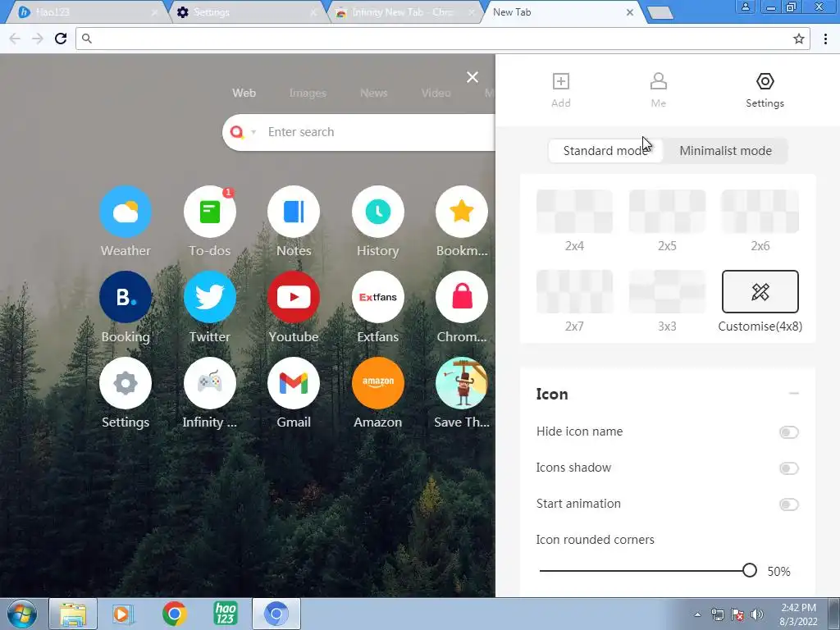
Task: Open Windows Start button
Action: click(x=21, y=614)
